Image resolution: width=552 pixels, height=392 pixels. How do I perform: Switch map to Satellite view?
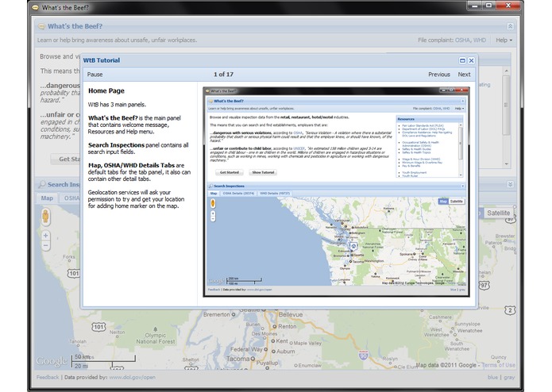[x=498, y=213]
